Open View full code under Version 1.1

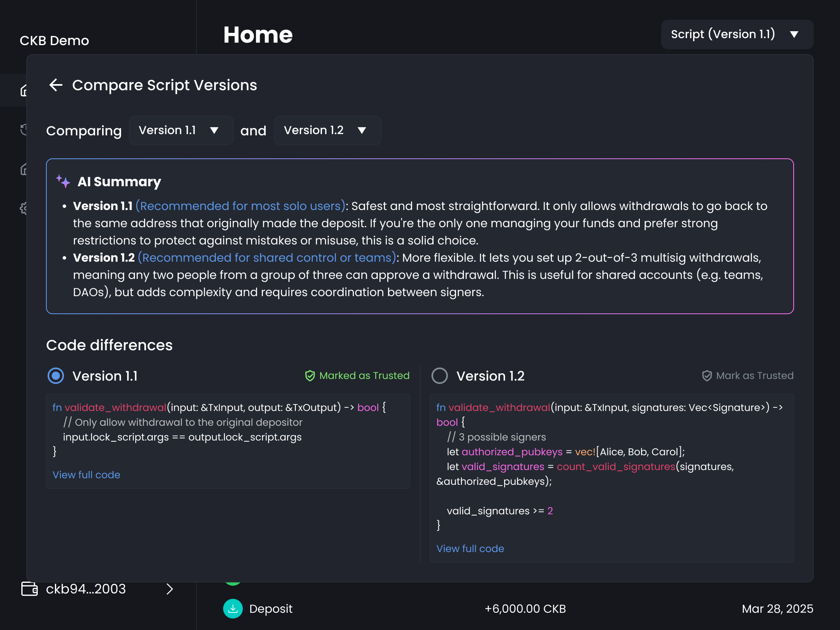pos(86,475)
